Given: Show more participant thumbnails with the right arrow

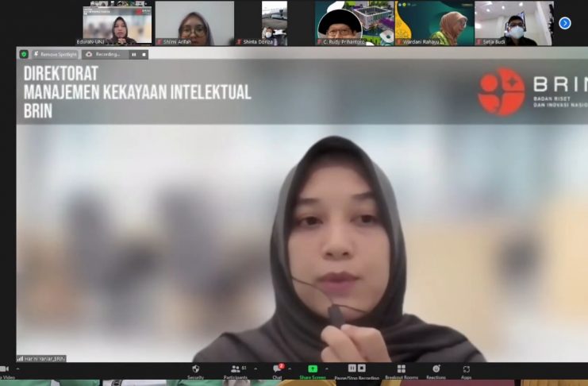Looking at the screenshot, I should coord(565,23).
